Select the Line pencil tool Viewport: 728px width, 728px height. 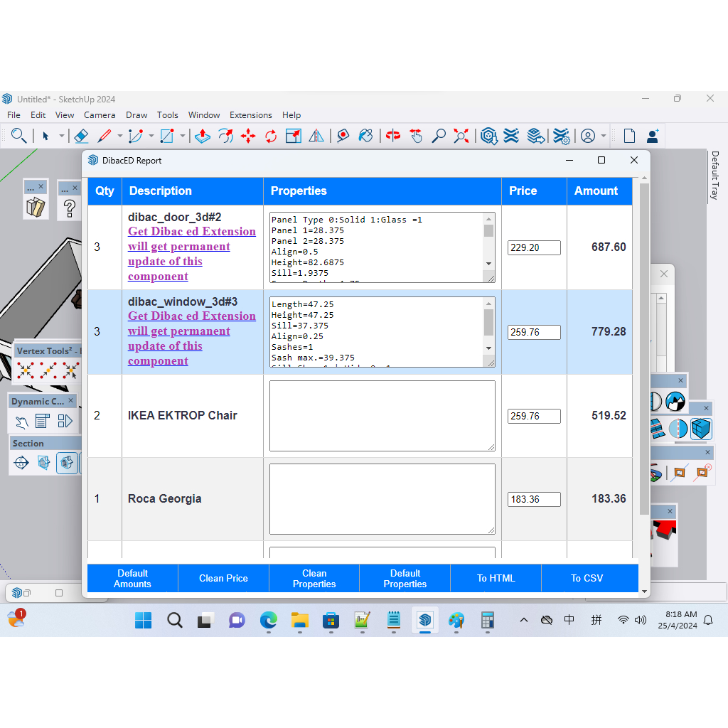[104, 136]
